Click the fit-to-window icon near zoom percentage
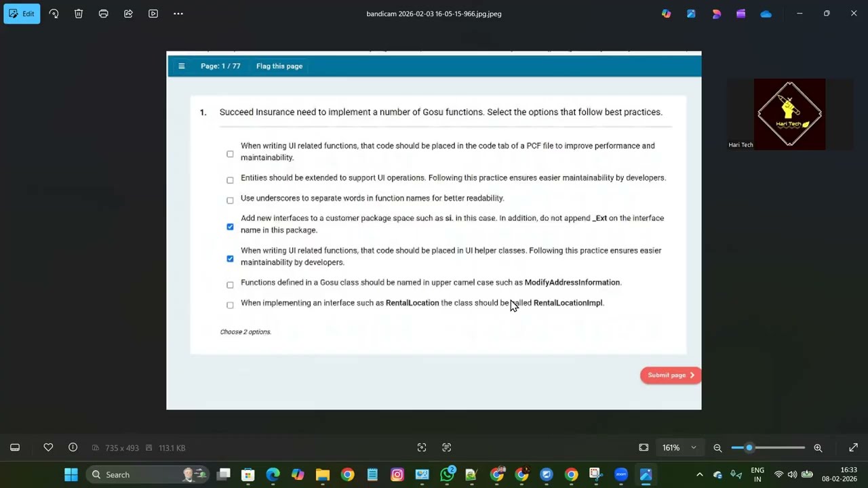868x488 pixels. tap(644, 447)
